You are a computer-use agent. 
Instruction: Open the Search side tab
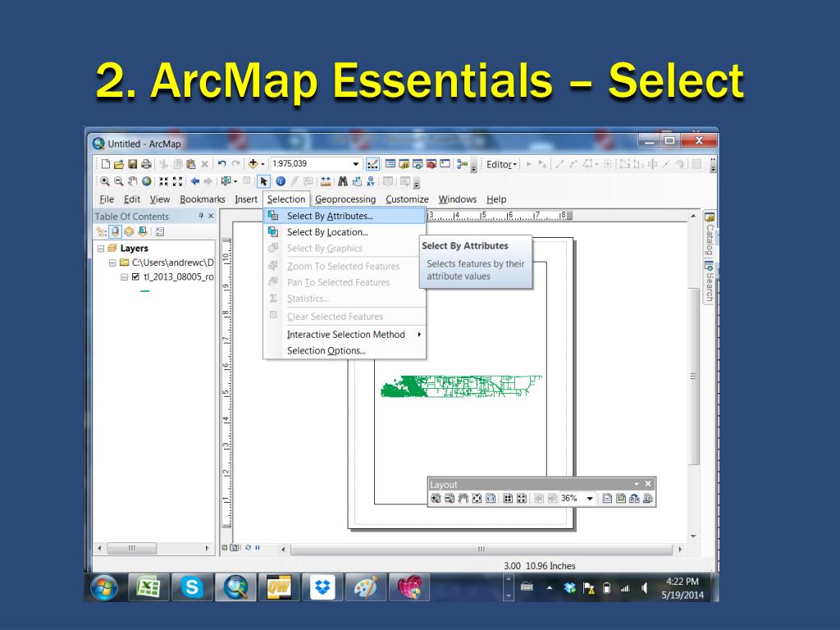point(710,281)
